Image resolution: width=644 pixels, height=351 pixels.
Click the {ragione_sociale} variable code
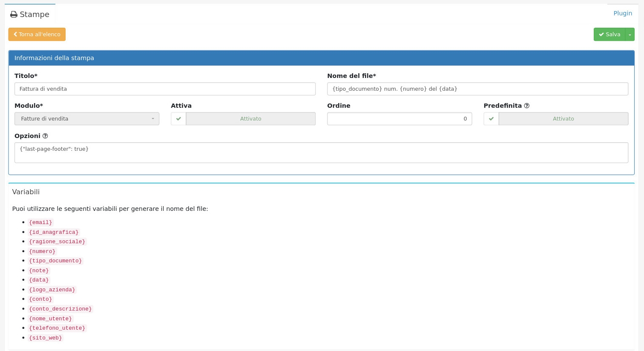(x=57, y=242)
